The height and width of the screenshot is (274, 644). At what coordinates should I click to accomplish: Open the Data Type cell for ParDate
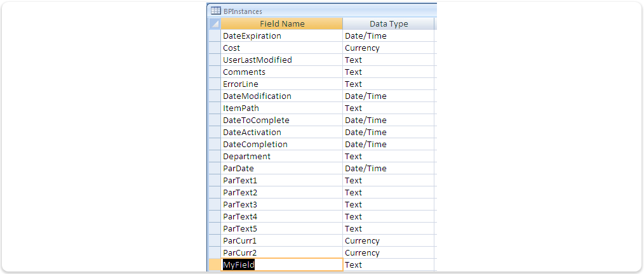tap(389, 169)
